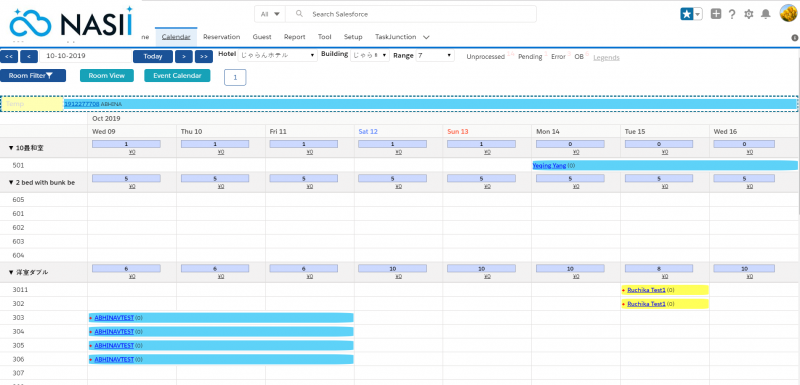Open the Range dropdown

[x=435, y=55]
